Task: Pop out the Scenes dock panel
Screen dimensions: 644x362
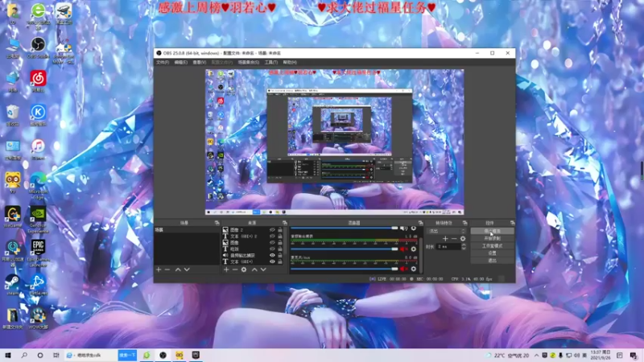Action: click(x=217, y=223)
